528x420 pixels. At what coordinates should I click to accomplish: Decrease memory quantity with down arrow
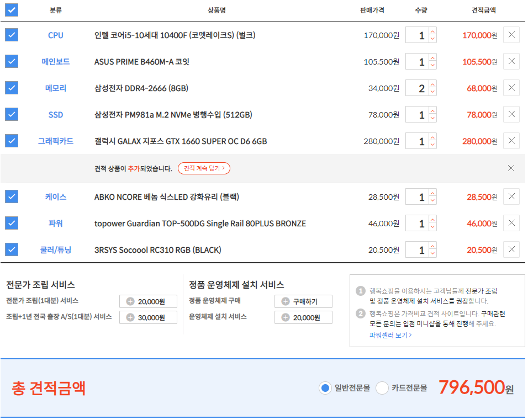[x=432, y=92]
